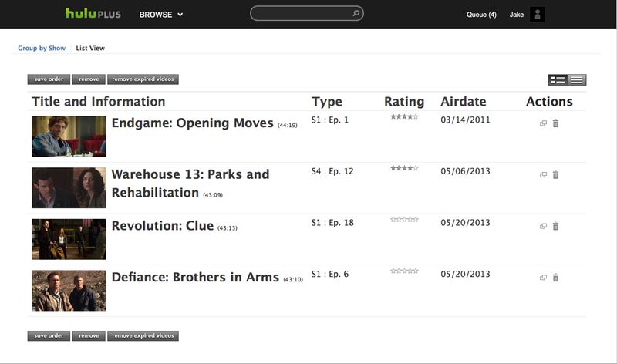Screen dimensions: 617x364
Task: Click the Rating column header
Action: 404,102
